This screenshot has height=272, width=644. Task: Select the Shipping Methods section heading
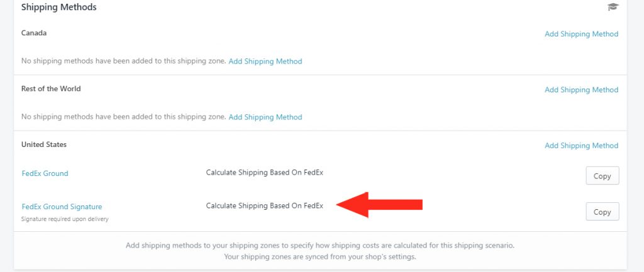pos(58,7)
